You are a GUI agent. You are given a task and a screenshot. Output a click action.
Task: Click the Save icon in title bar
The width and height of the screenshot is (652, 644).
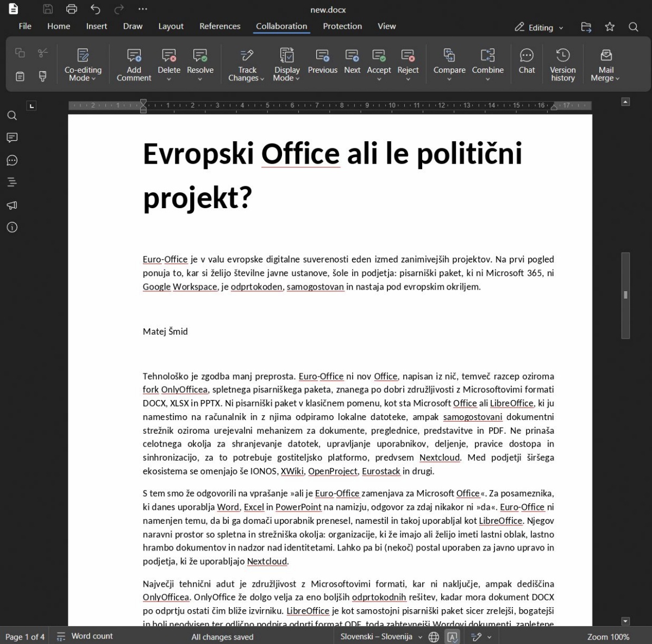point(48,9)
